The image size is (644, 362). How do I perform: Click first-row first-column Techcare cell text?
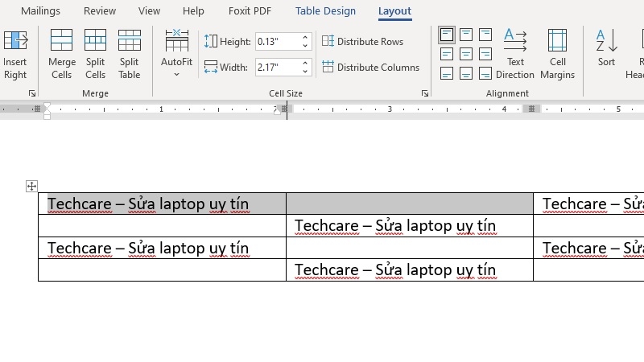(x=148, y=204)
